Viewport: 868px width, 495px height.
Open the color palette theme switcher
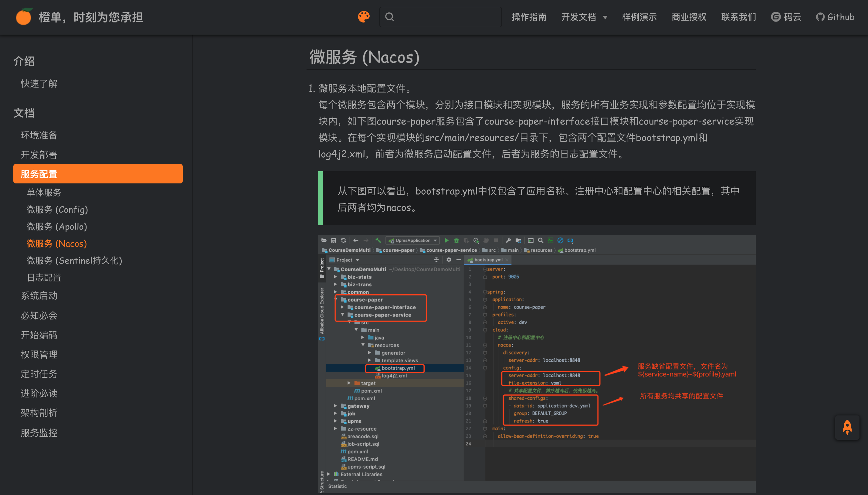[364, 17]
